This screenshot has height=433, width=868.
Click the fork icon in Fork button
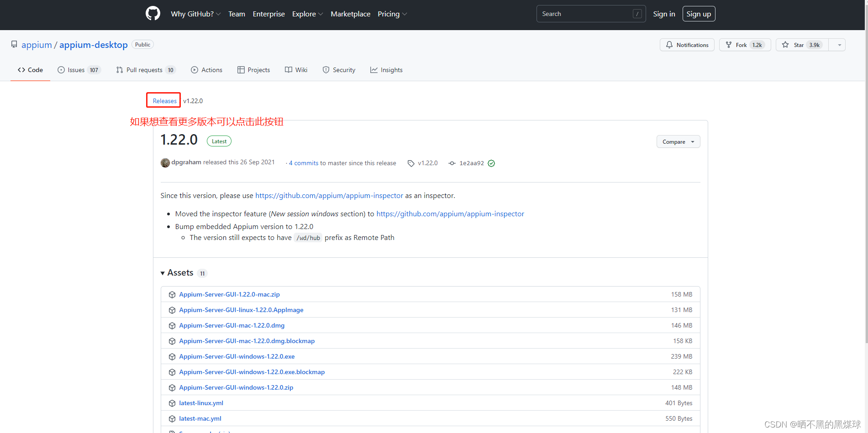pos(729,45)
